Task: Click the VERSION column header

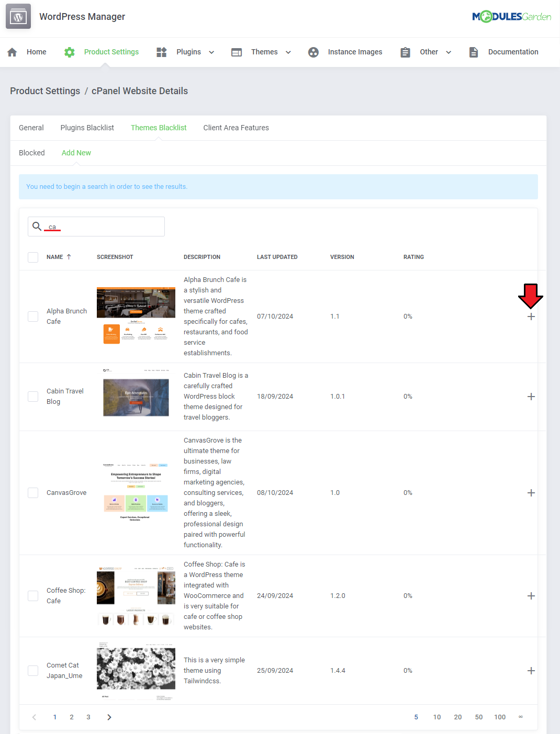Action: [342, 257]
